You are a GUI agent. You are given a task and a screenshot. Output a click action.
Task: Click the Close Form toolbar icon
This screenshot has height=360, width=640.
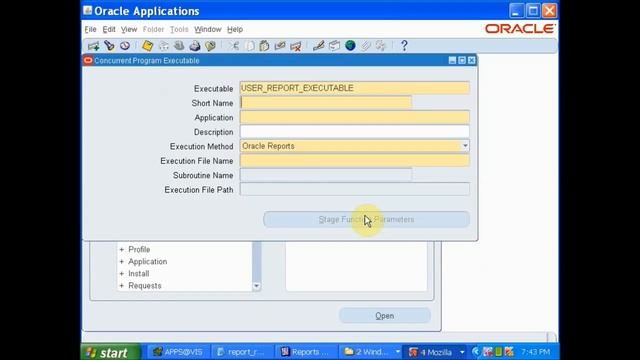pyautogui.click(x=210, y=46)
